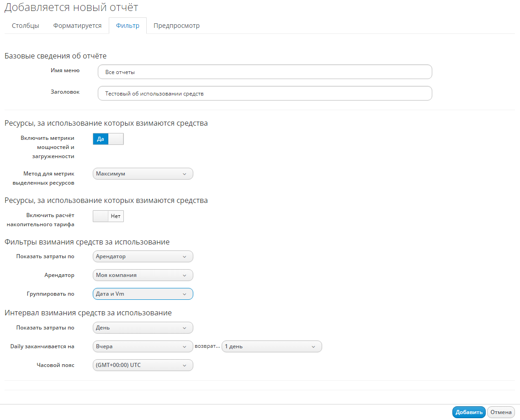Image resolution: width=520 pixels, height=420 pixels.
Task: Click into the 'Имя меню' text field
Action: coord(265,72)
